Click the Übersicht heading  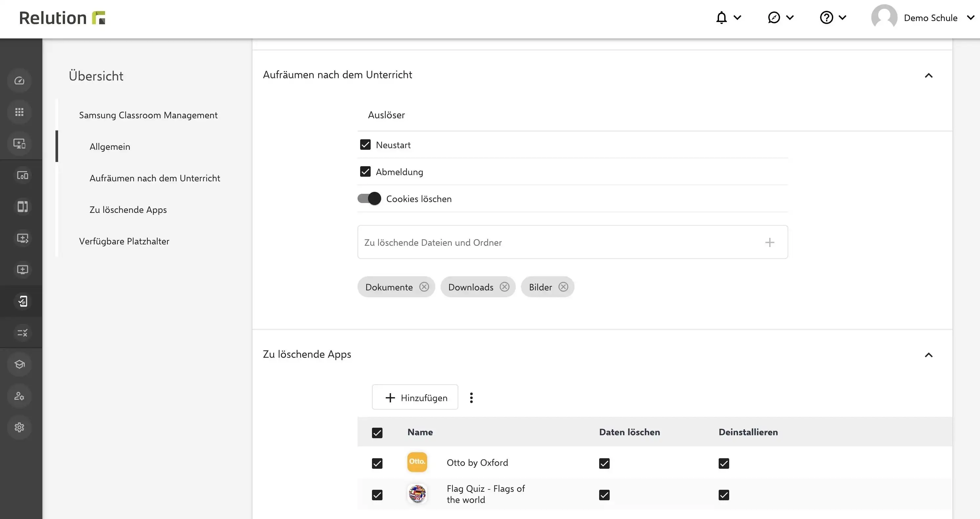coord(96,76)
